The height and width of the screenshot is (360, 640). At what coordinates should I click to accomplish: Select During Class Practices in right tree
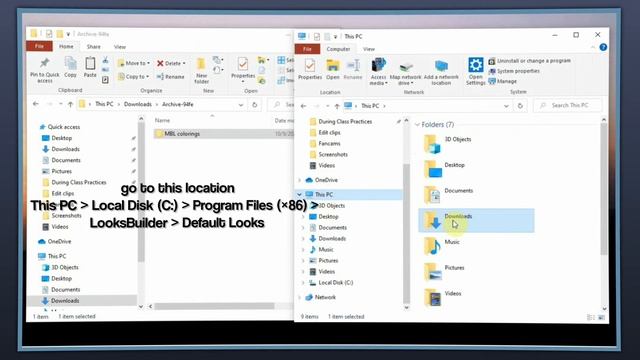tap(341, 121)
